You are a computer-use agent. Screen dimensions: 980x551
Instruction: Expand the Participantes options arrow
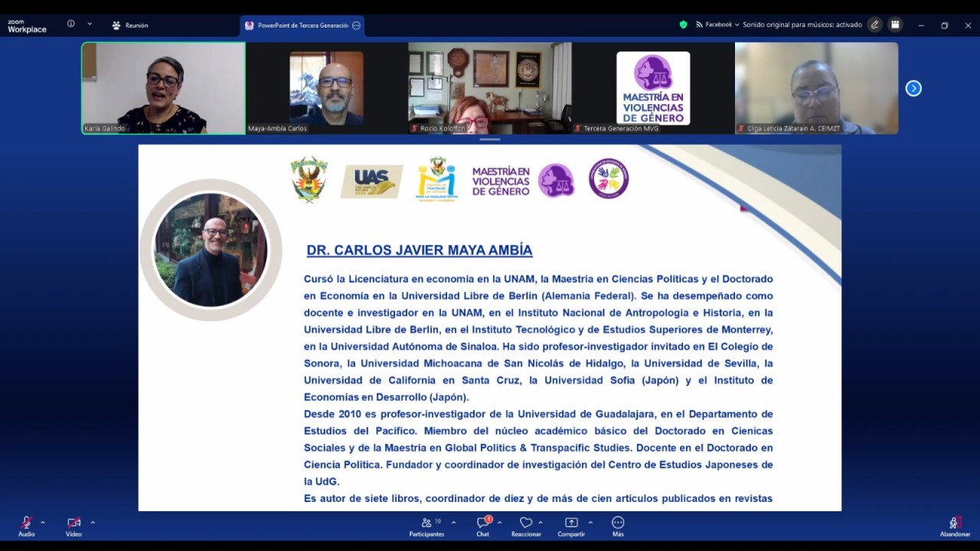click(x=453, y=523)
